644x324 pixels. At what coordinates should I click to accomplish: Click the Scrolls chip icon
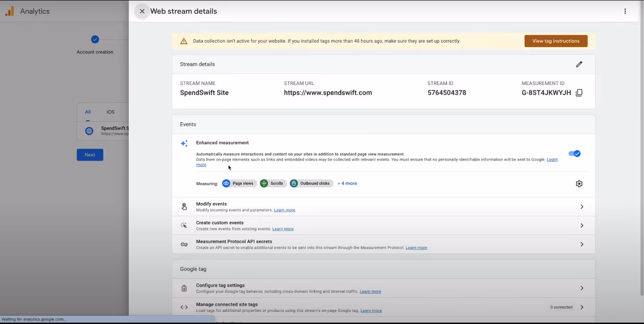click(x=264, y=183)
